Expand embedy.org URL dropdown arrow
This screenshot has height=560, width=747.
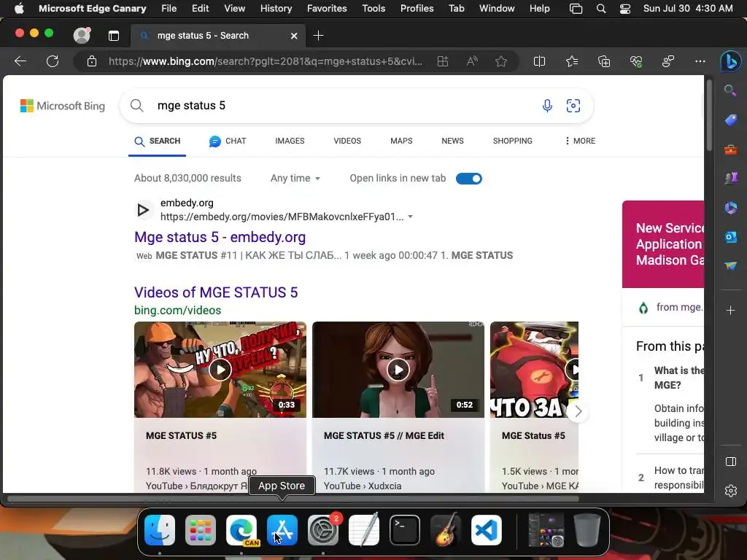[x=410, y=217]
